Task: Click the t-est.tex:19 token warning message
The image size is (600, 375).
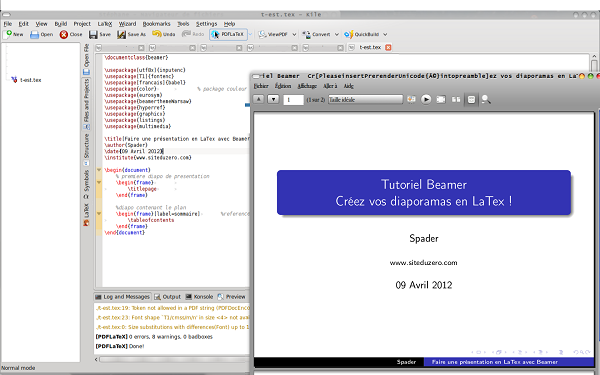Action: point(172,308)
